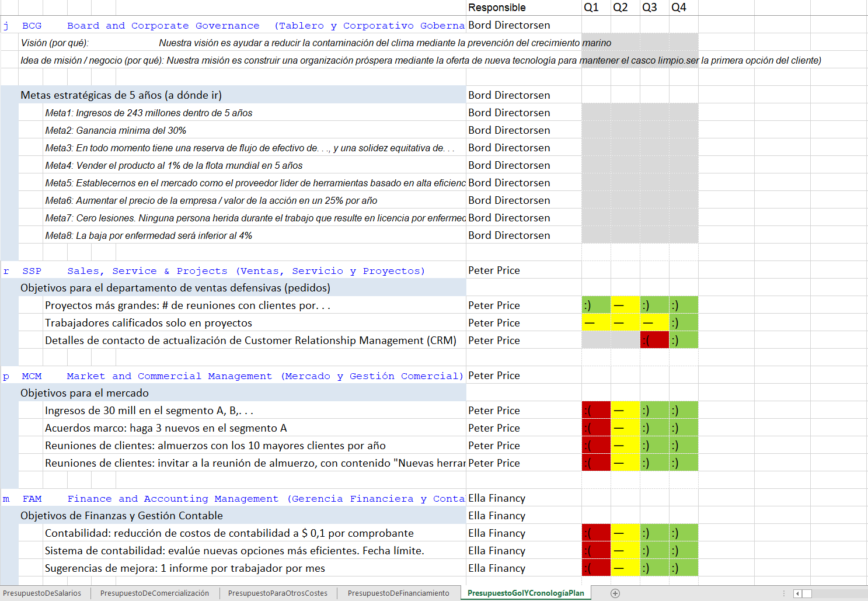The image size is (868, 601).
Task: Select Q4 smiley for Trabajadores calificados row
Action: tap(683, 322)
